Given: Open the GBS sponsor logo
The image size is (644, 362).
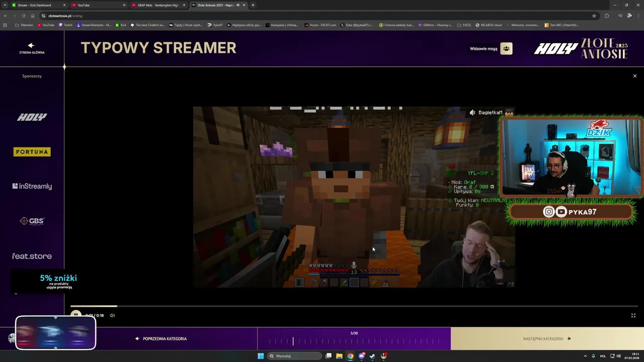Looking at the screenshot, I should [32, 221].
